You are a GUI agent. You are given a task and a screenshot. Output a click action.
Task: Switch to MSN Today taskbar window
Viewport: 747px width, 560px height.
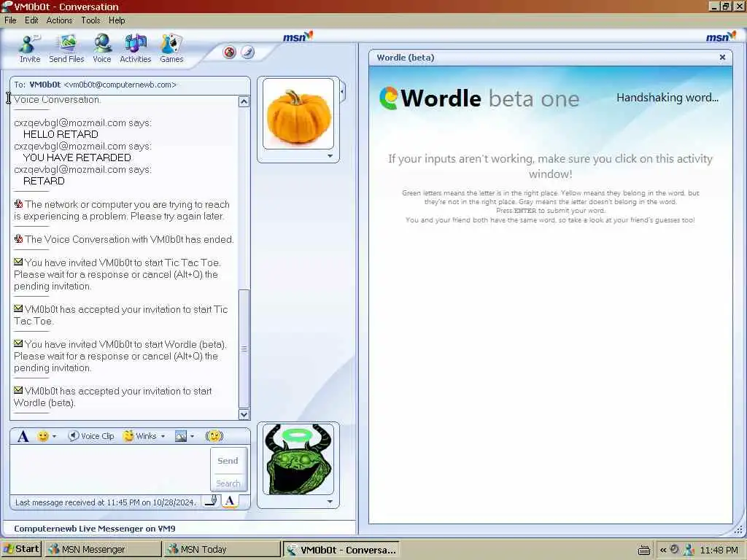point(222,550)
